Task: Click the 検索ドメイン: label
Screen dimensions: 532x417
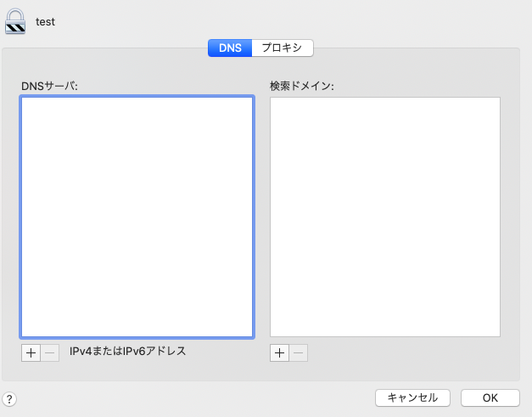Action: 302,86
